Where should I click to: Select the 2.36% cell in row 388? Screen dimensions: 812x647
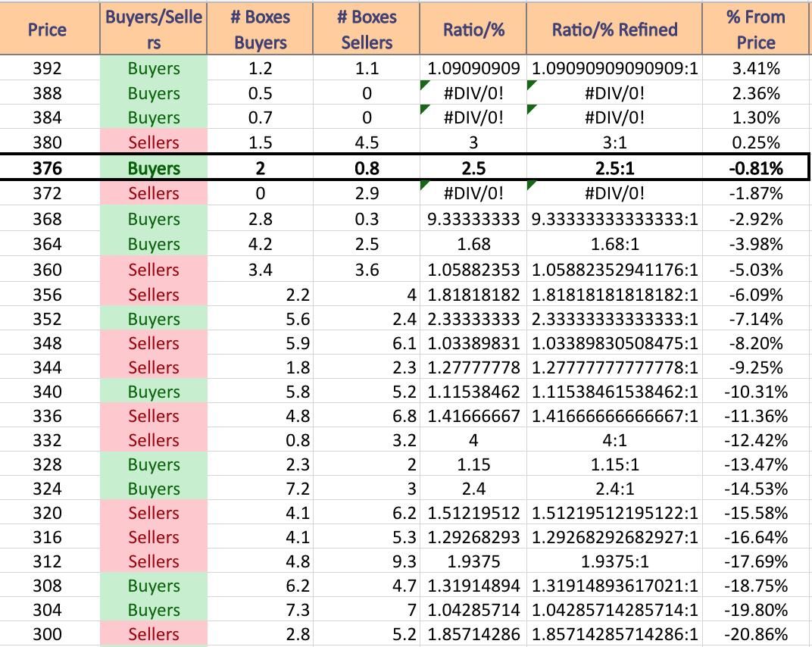755,92
